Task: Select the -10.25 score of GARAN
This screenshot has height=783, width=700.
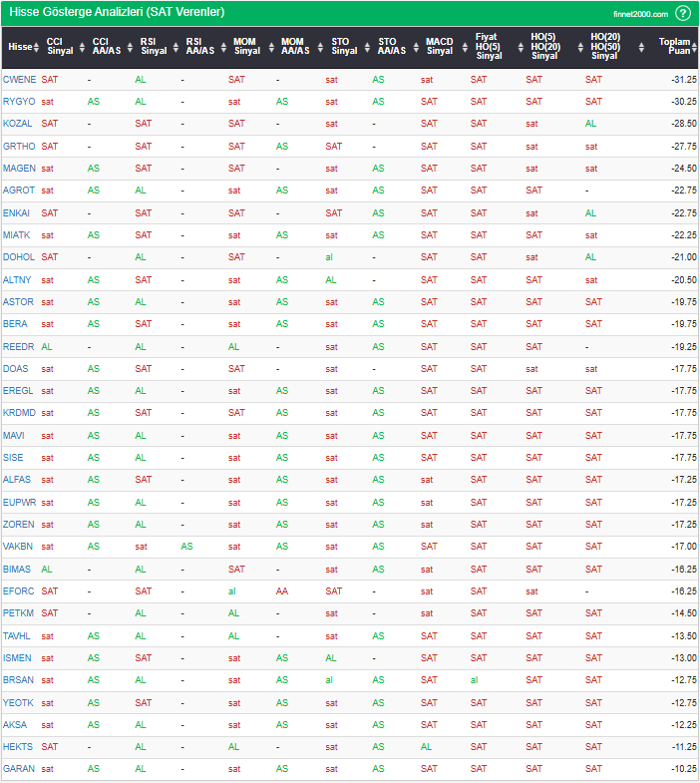Action: (x=683, y=769)
